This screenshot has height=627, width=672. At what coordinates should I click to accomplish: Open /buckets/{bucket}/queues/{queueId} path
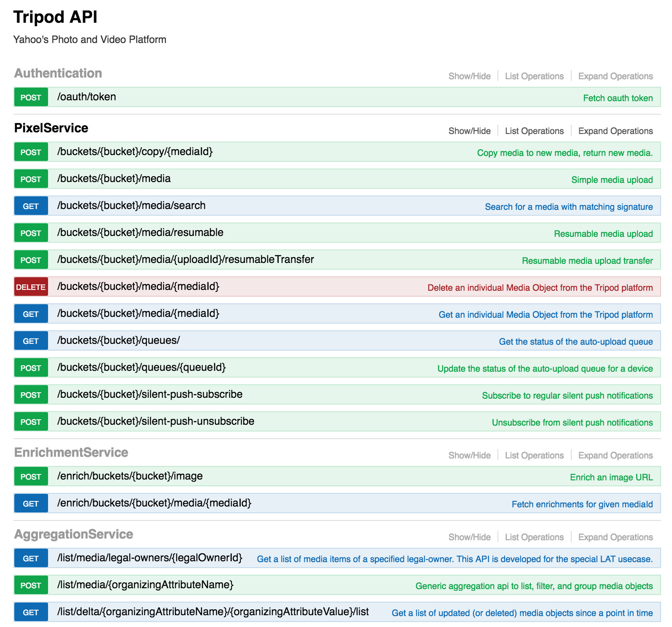tap(141, 367)
